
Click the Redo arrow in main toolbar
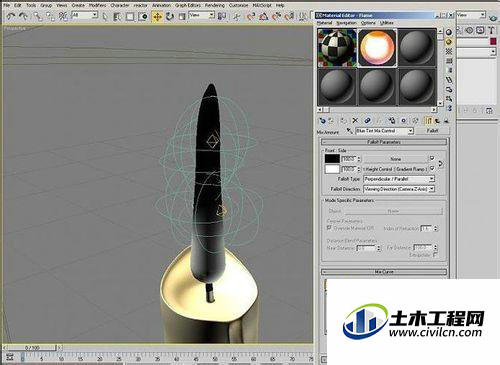(x=23, y=16)
